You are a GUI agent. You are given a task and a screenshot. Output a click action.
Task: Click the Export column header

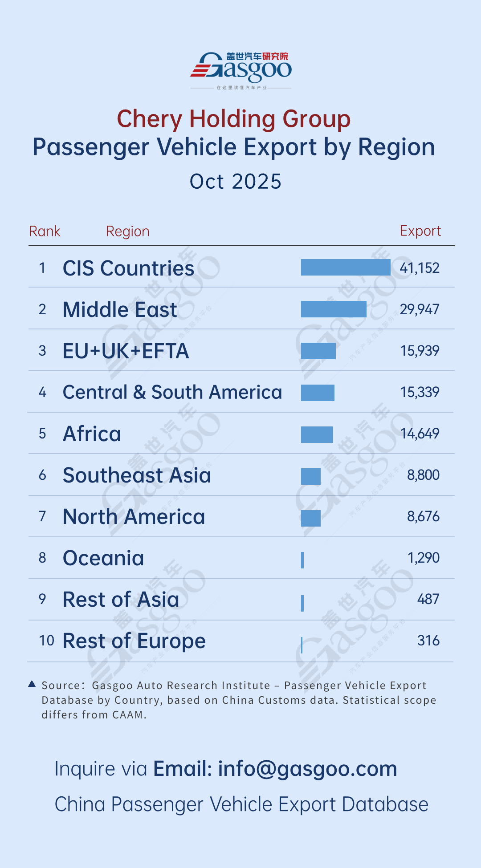click(x=420, y=231)
